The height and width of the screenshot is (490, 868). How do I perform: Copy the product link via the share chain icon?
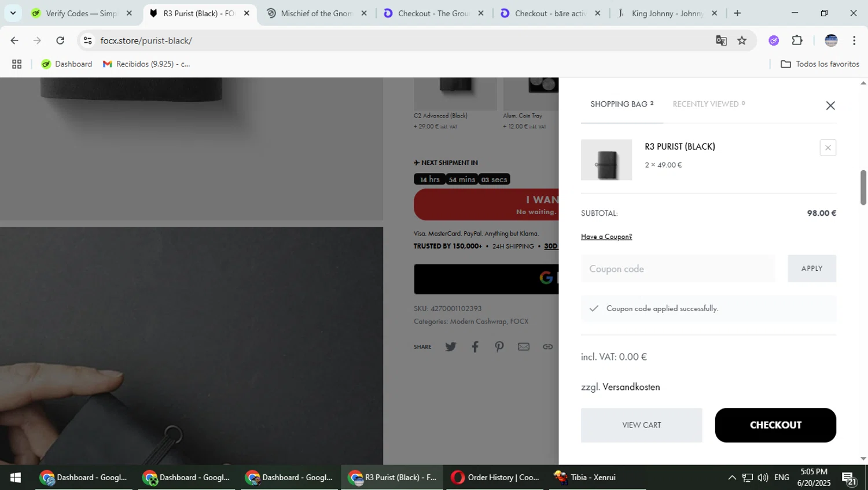(547, 347)
